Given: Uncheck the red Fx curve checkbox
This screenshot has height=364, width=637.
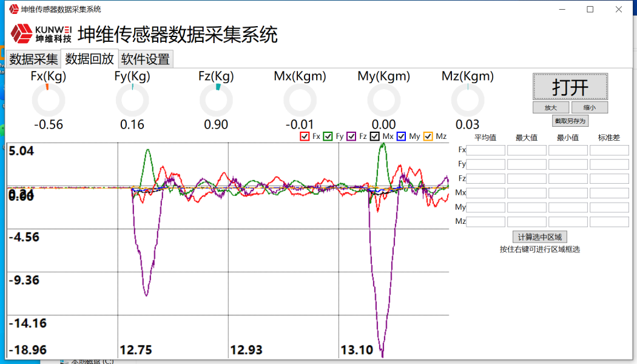Looking at the screenshot, I should click(305, 136).
